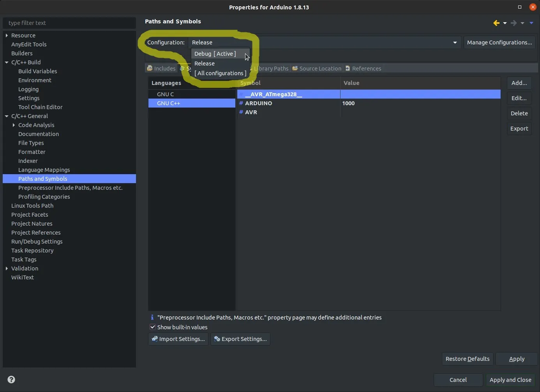Click the help question mark icon

point(11,380)
